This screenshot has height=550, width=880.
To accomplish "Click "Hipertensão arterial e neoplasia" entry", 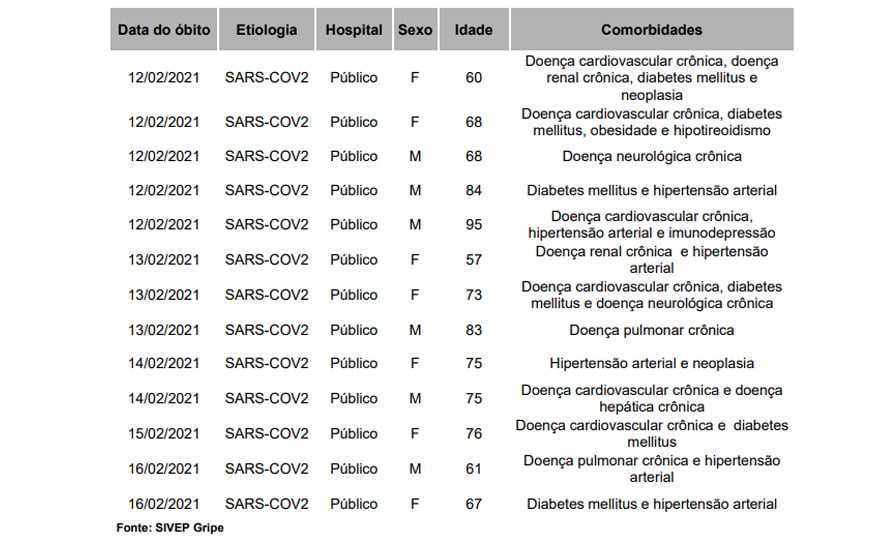I will pos(652,363).
